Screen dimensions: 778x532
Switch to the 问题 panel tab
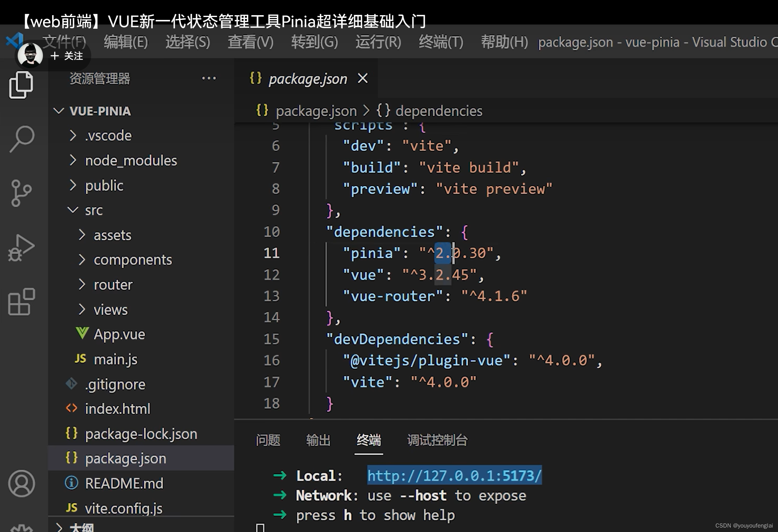pyautogui.click(x=268, y=440)
